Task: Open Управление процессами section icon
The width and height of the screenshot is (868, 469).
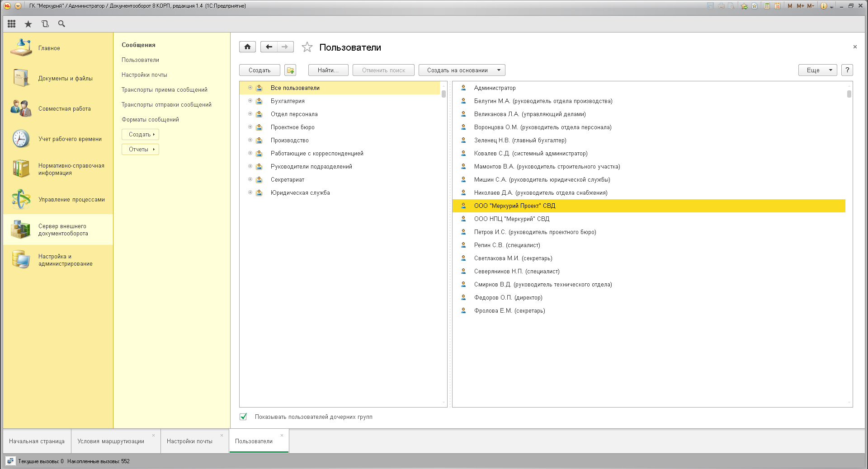Action: (21, 199)
